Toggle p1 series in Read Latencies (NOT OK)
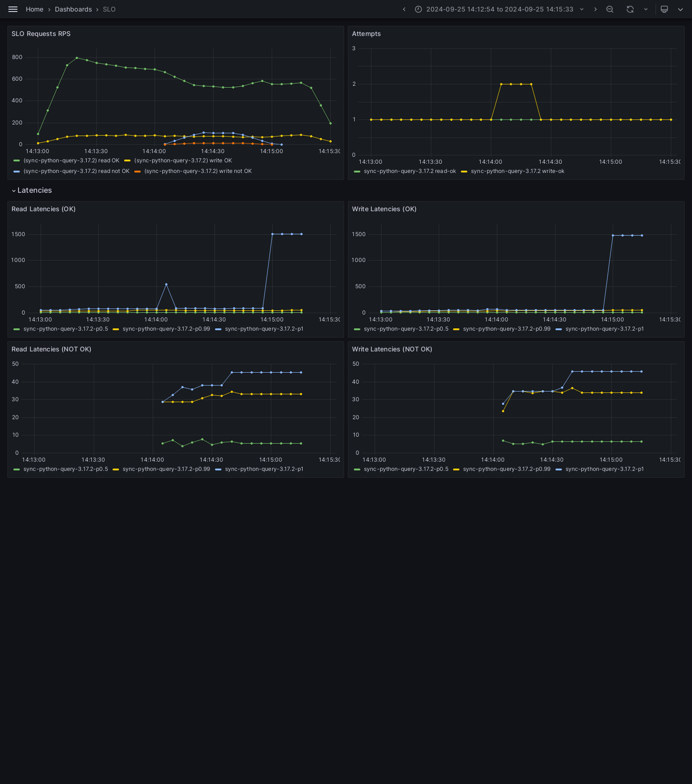Screen dimensions: 692x784 tap(264, 469)
